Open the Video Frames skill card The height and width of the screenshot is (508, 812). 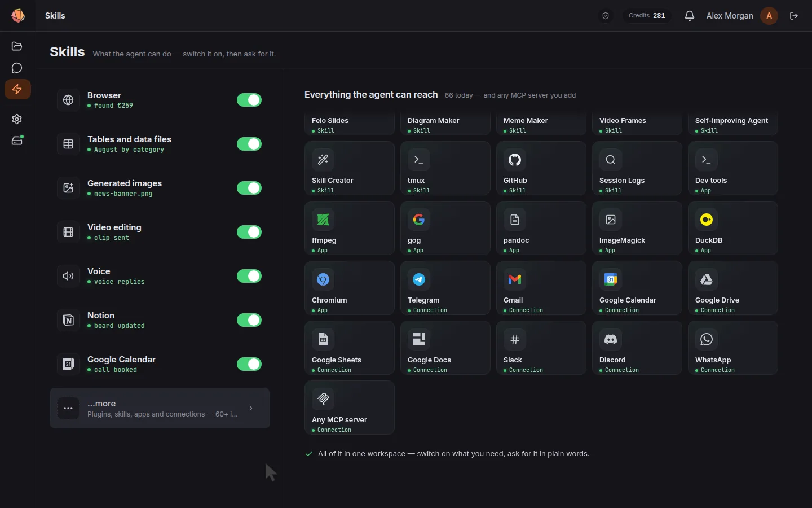point(637,124)
